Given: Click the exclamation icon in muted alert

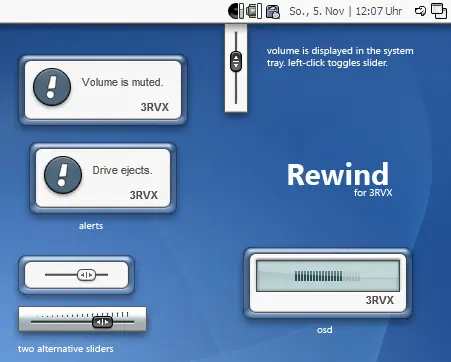Looking at the screenshot, I should click(52, 87).
